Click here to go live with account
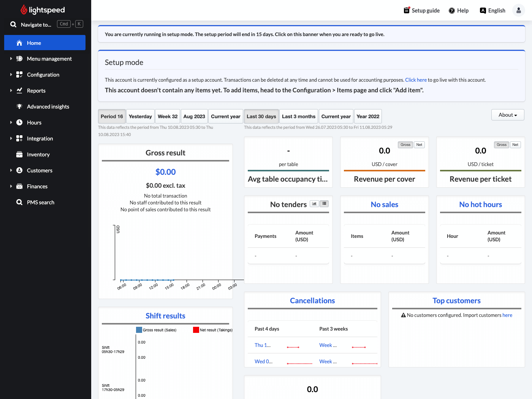532x399 pixels. 416,80
